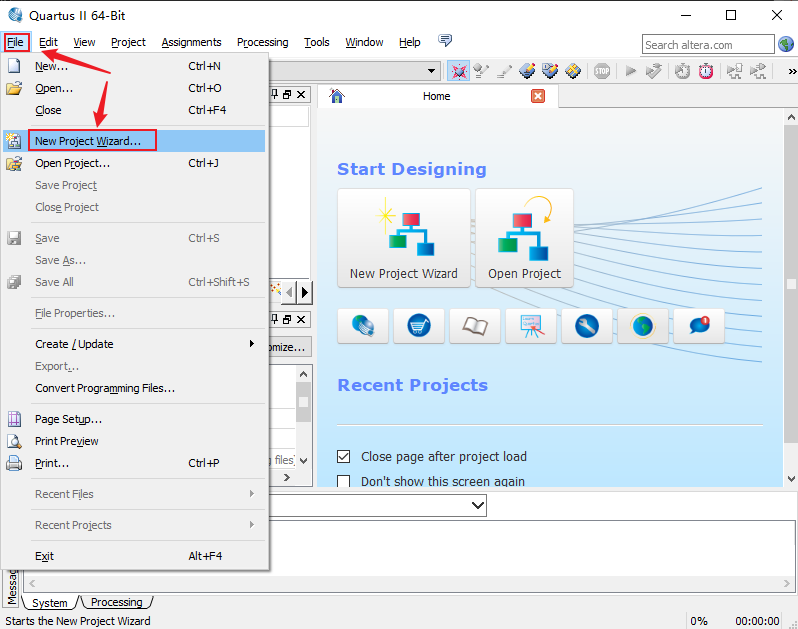Image resolution: width=798 pixels, height=629 pixels.
Task: Choose Page Setup... from the File menu
Action: [134, 419]
